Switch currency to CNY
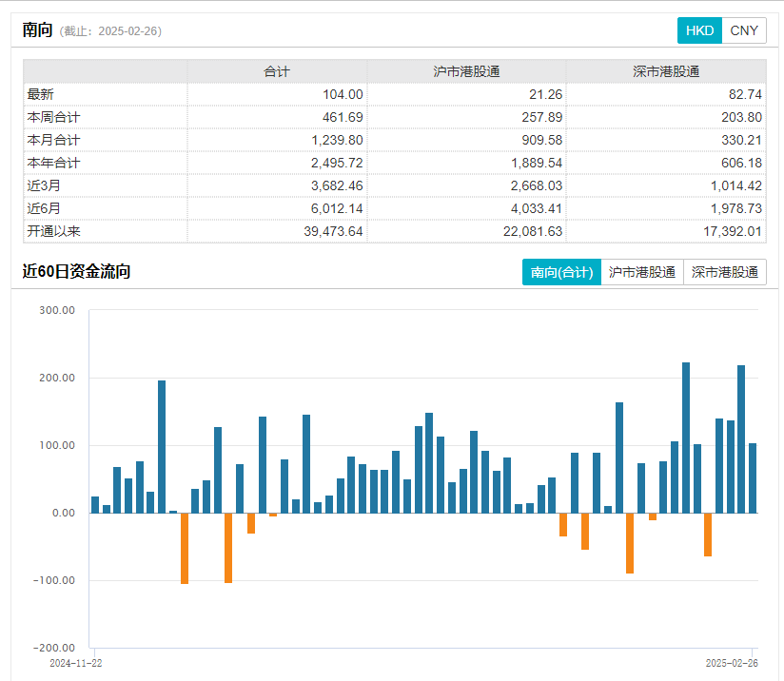This screenshot has height=681, width=784. pyautogui.click(x=744, y=30)
